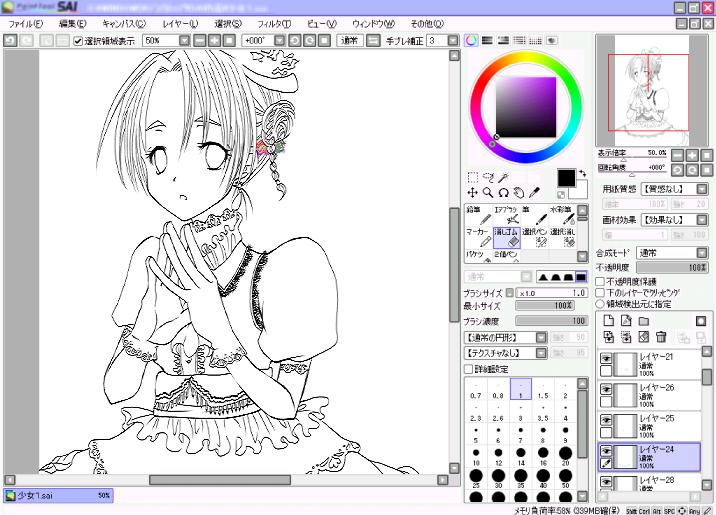Hide レイヤー21 using its eye icon

pyautogui.click(x=606, y=358)
